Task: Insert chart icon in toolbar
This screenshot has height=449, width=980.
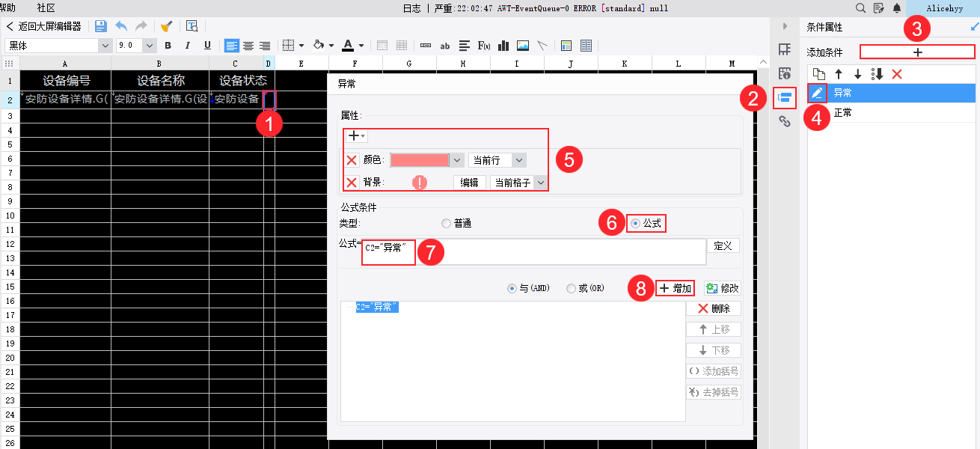Action: pos(503,46)
